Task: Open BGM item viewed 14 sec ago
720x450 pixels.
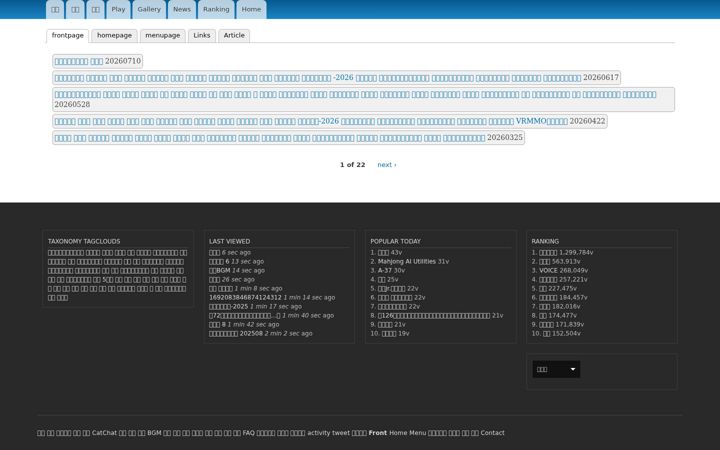Action: click(x=219, y=270)
